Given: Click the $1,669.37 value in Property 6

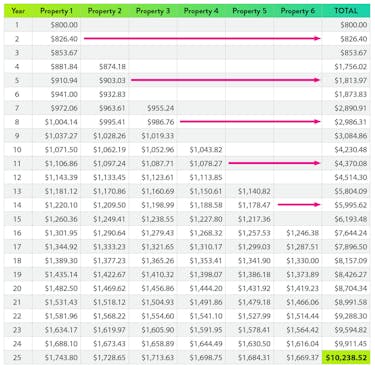Looking at the screenshot, I should click(x=302, y=358).
